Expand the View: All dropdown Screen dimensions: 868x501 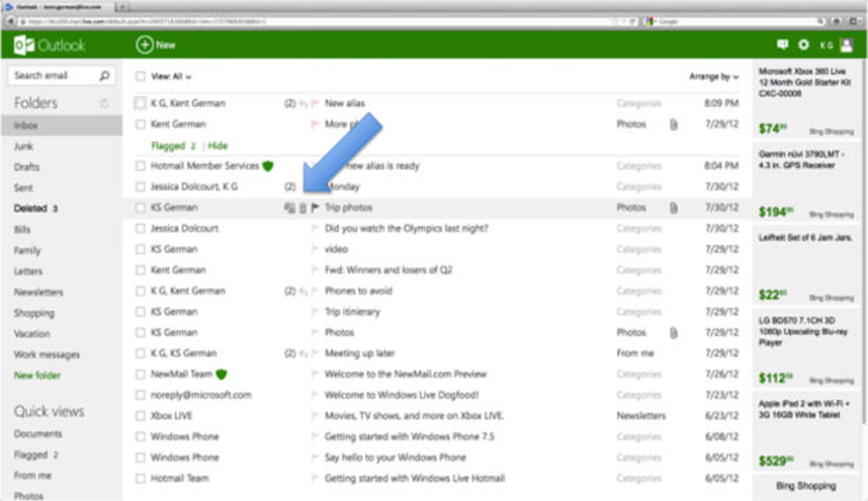pyautogui.click(x=171, y=76)
